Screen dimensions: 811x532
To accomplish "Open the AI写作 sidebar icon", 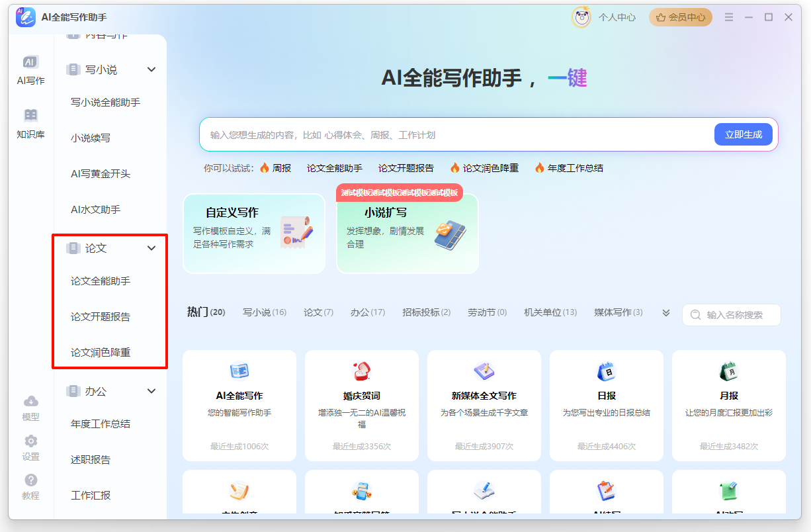I will click(x=30, y=64).
